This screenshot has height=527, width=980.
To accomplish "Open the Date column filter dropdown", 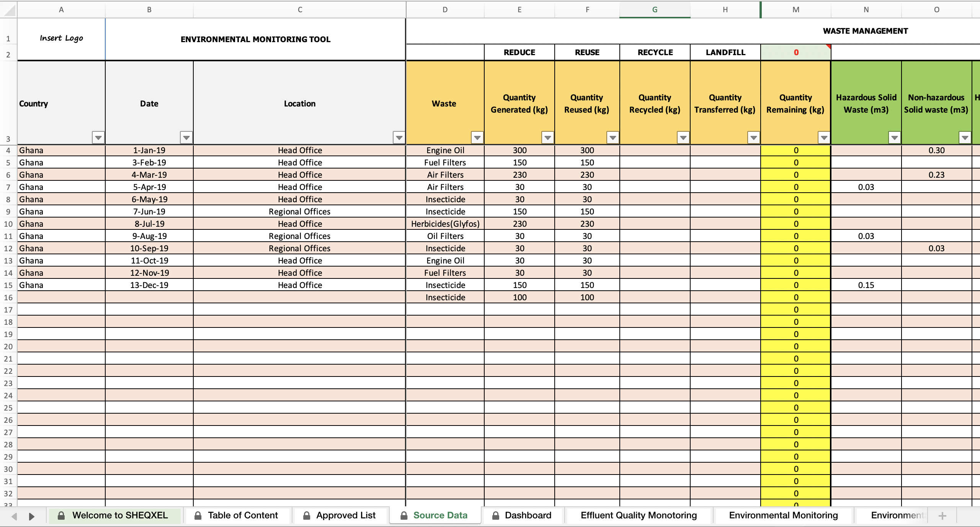I will click(186, 137).
